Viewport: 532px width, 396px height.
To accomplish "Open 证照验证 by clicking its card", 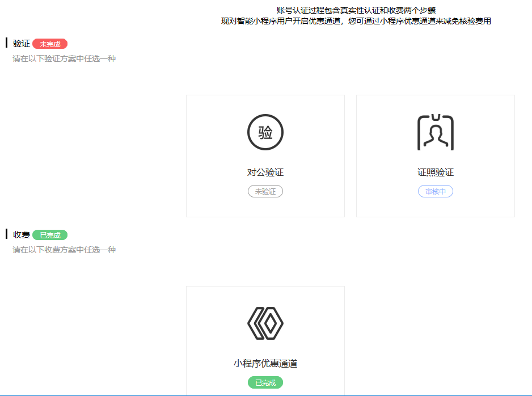I will 435,156.
